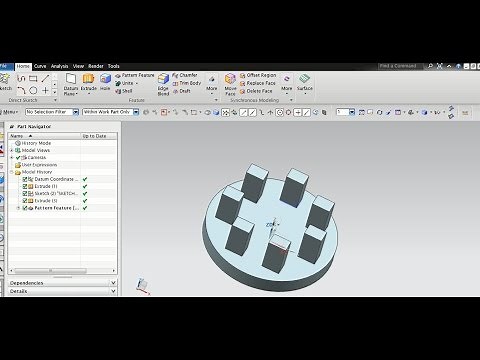The image size is (480, 360).
Task: Expand the Cameras tree node
Action: pos(11,157)
